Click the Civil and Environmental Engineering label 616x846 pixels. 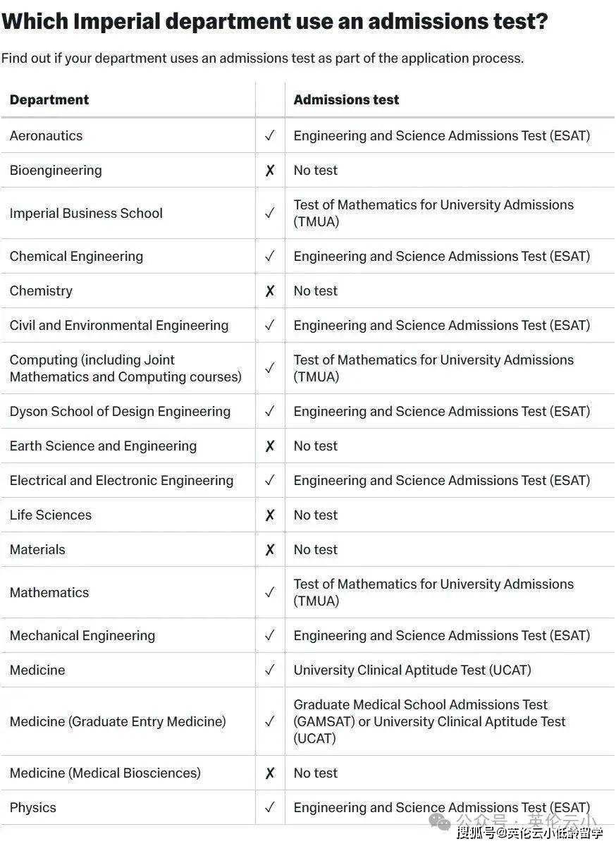click(x=119, y=325)
